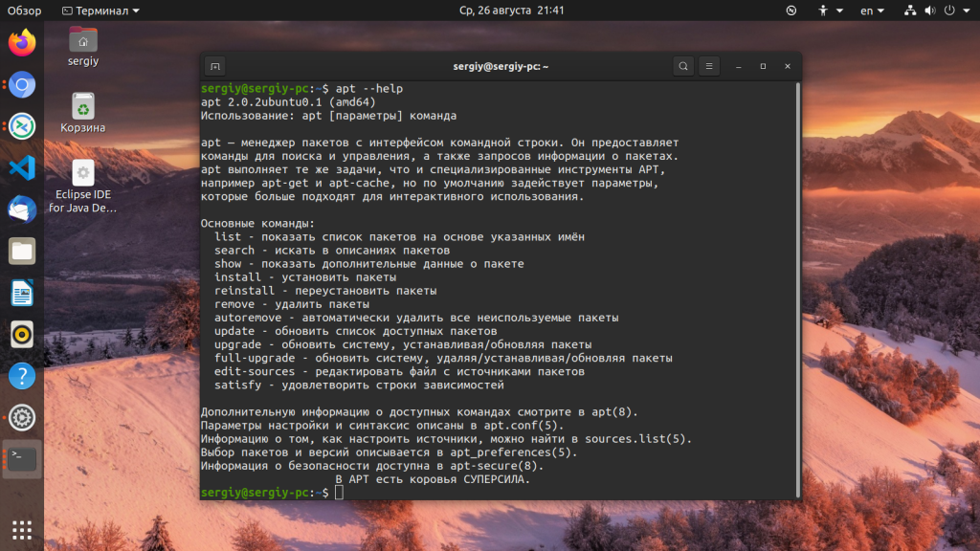Open the Chromium browser from the dock

click(x=22, y=85)
